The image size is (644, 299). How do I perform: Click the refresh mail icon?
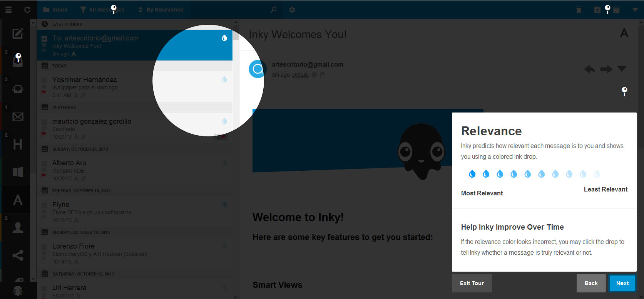(27, 10)
